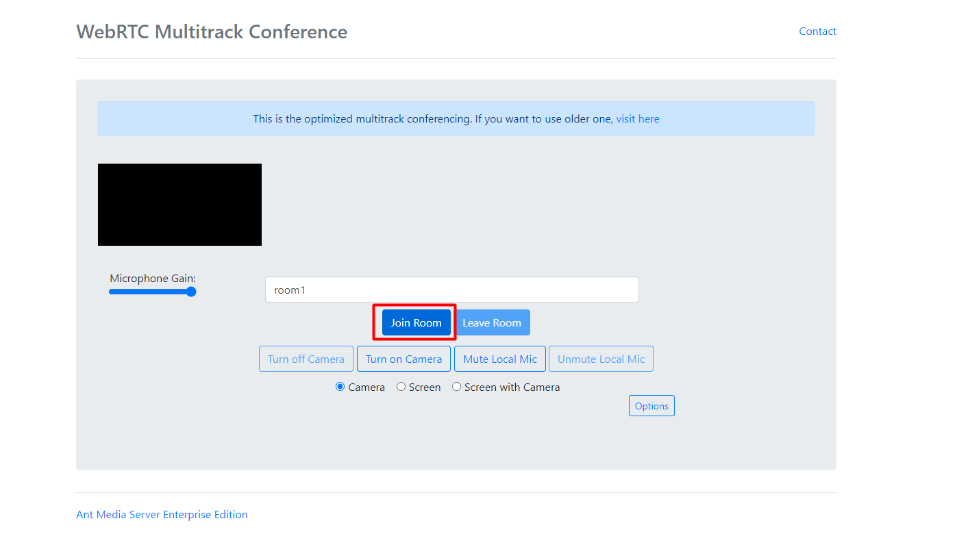Follow the 'visit here' link
Image resolution: width=957 pixels, height=560 pixels.
[637, 119]
